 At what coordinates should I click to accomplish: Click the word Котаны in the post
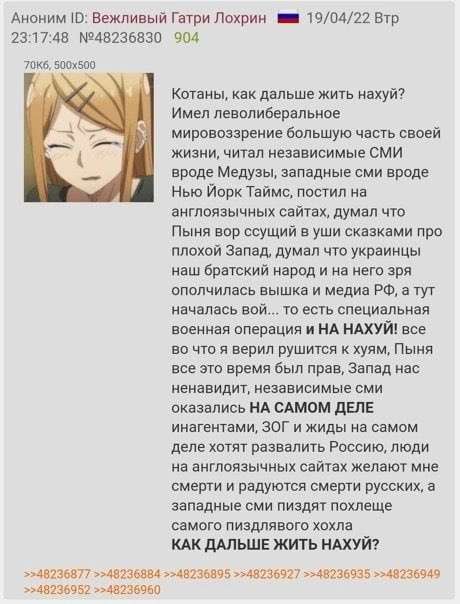point(196,94)
